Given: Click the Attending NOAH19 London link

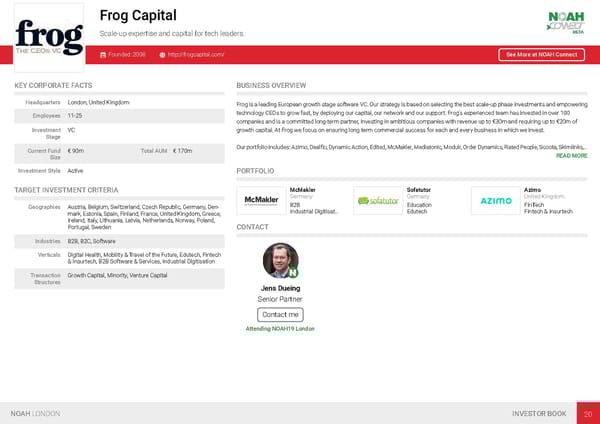Looking at the screenshot, I should pyautogui.click(x=280, y=328).
